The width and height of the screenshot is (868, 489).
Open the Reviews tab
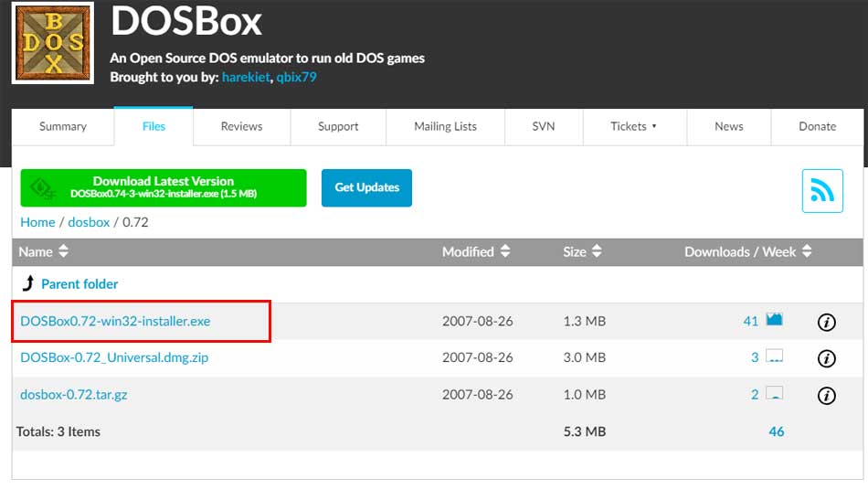click(241, 127)
